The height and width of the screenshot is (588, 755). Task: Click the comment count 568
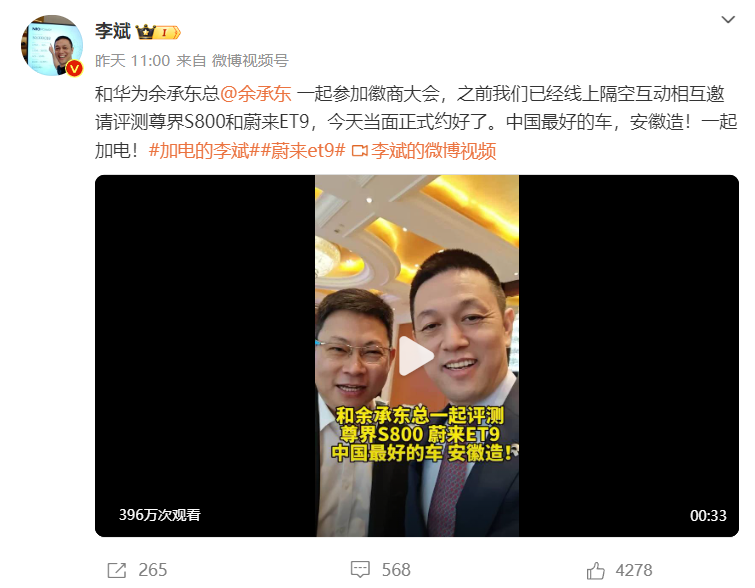396,570
